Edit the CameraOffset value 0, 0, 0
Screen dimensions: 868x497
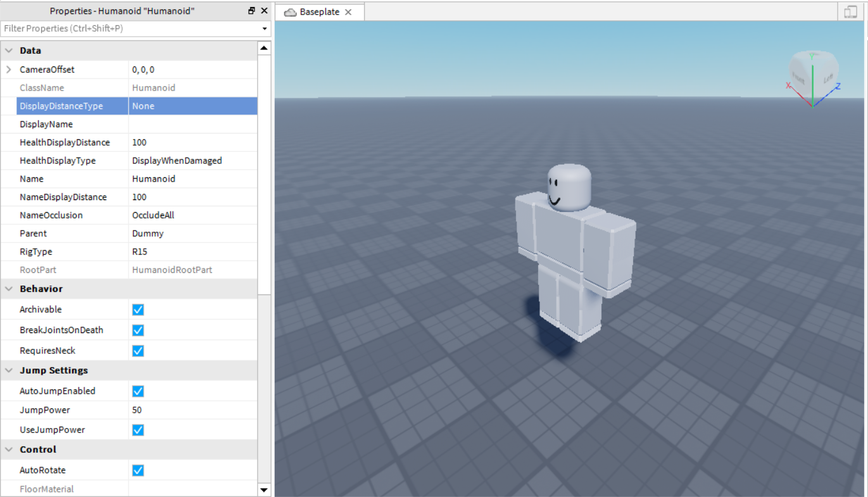coord(193,70)
